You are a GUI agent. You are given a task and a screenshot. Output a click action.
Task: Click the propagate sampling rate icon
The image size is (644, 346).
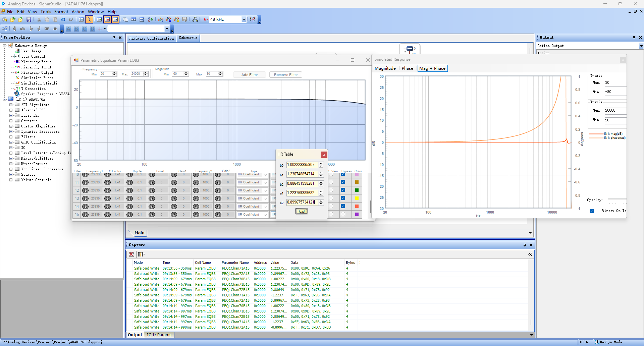253,19
